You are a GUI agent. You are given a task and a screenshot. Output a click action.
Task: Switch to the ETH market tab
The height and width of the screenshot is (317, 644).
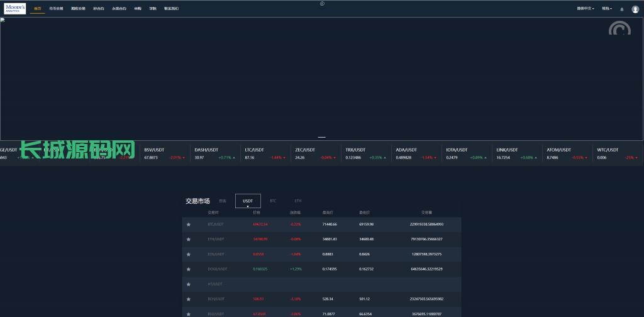(298, 201)
